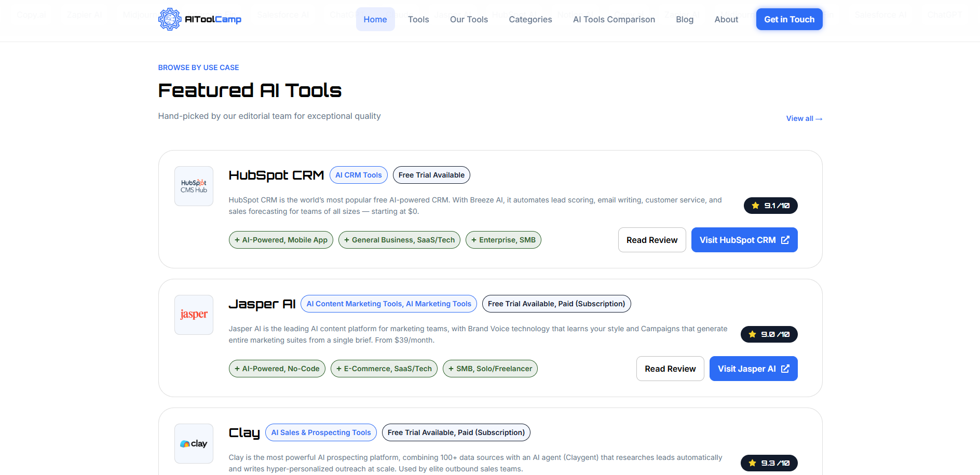Open AI Tools Comparison page

614,19
